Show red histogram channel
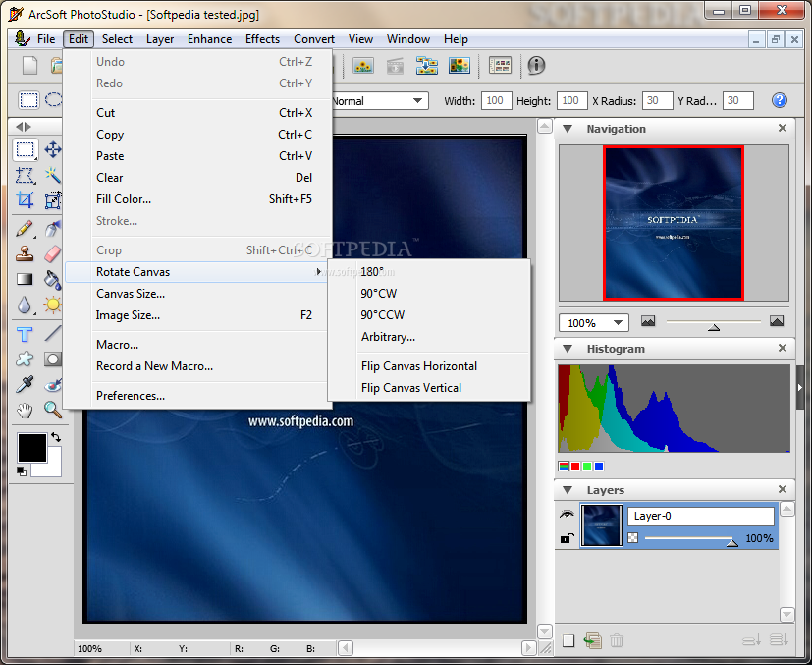 point(575,467)
